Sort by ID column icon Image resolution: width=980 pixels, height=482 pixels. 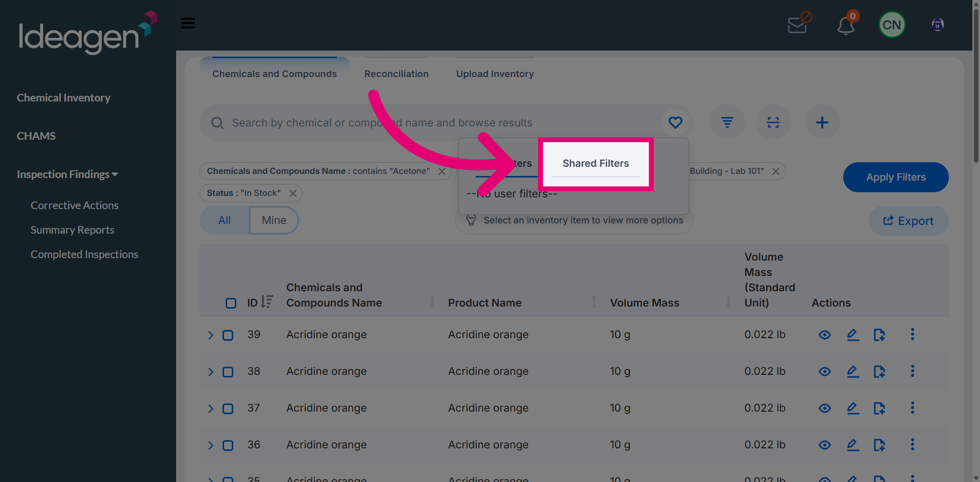(267, 302)
